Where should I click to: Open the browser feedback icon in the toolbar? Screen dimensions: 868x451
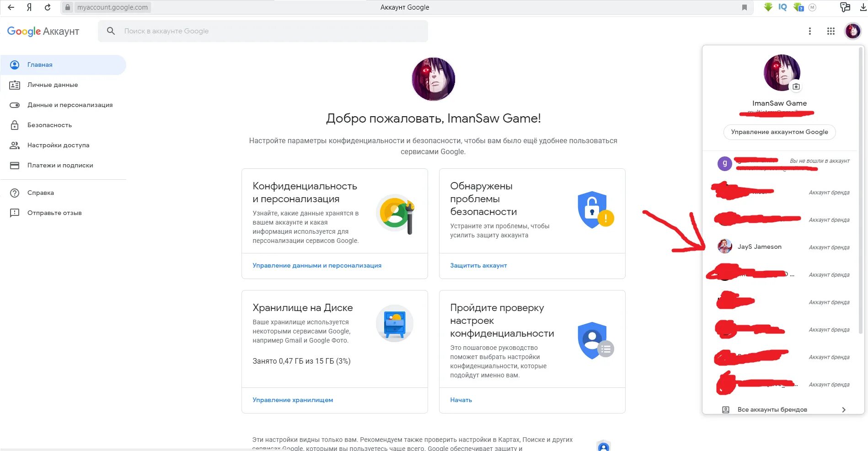pos(845,7)
